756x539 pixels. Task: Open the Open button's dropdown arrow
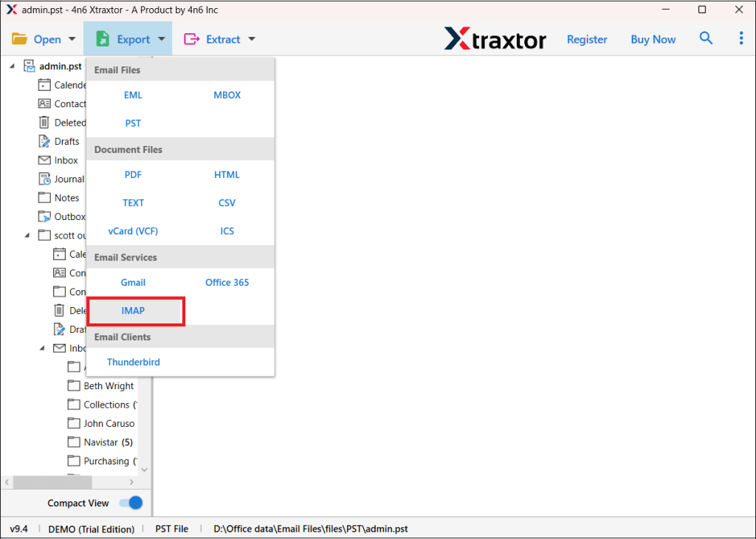click(72, 38)
